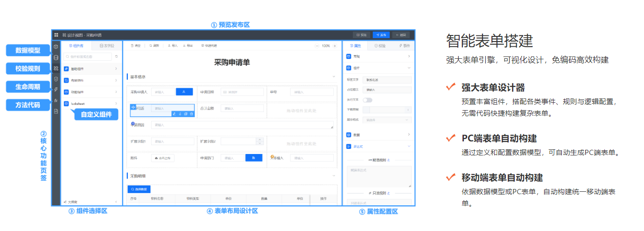644x231 pixels.
Task: Click the 发布 publish button
Action: pyautogui.click(x=381, y=35)
